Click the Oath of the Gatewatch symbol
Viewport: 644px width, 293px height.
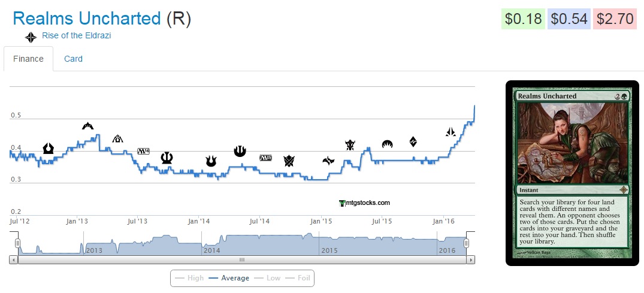451,132
